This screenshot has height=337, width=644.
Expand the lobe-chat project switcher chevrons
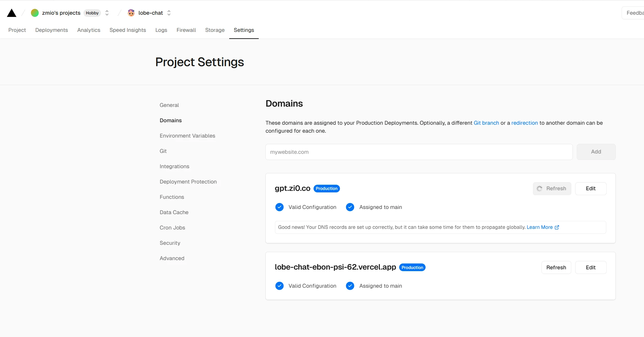click(169, 13)
